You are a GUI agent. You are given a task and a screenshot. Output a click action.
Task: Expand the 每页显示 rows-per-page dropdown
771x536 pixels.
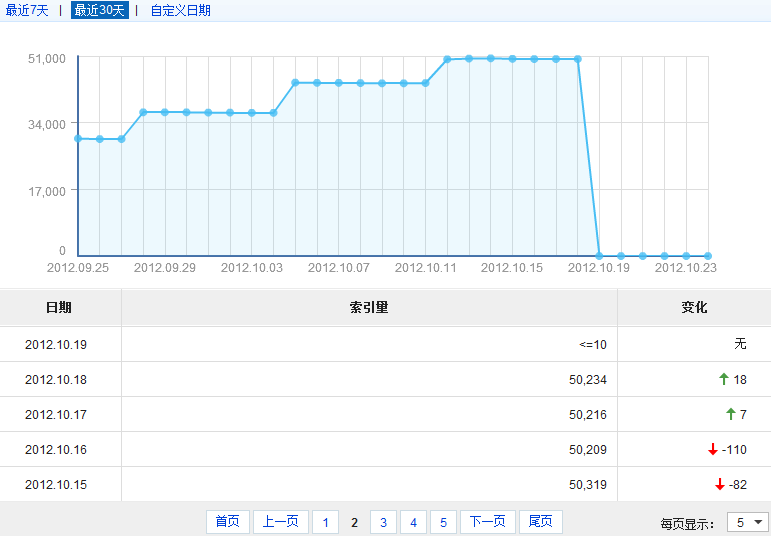pos(748,522)
